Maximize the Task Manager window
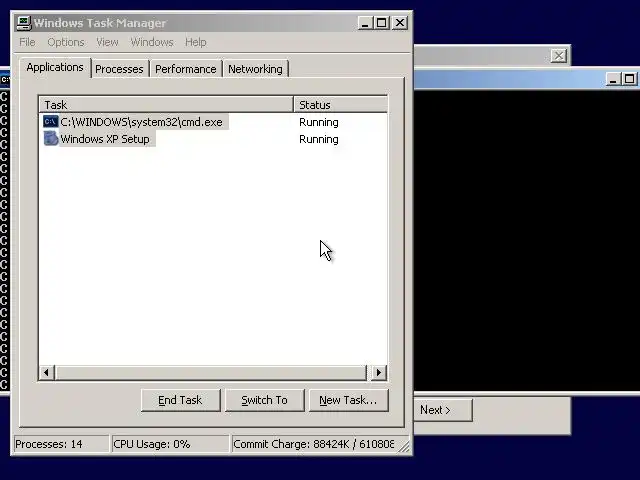The height and width of the screenshot is (480, 640). click(x=382, y=23)
